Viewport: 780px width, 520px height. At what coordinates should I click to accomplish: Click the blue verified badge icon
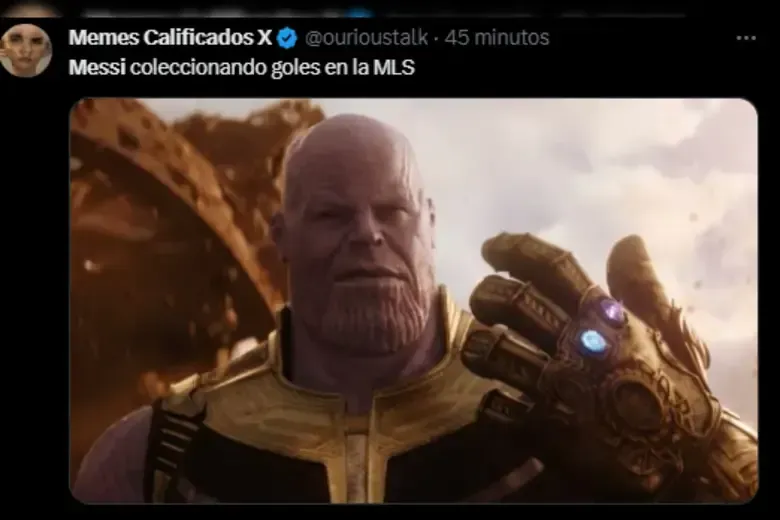(287, 38)
